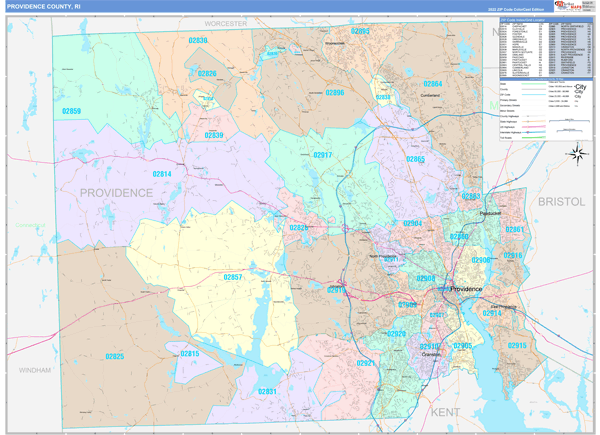This screenshot has width=600, height=435.
Task: Click the compass rose north arrow
Action: pos(576,153)
